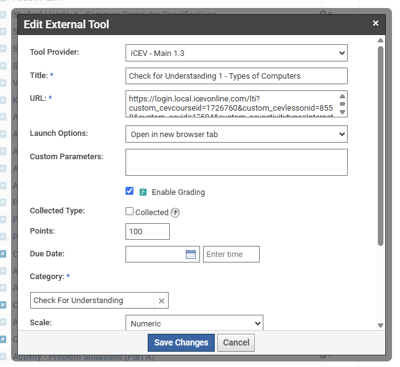Check the Collected checkbox

tap(129, 211)
